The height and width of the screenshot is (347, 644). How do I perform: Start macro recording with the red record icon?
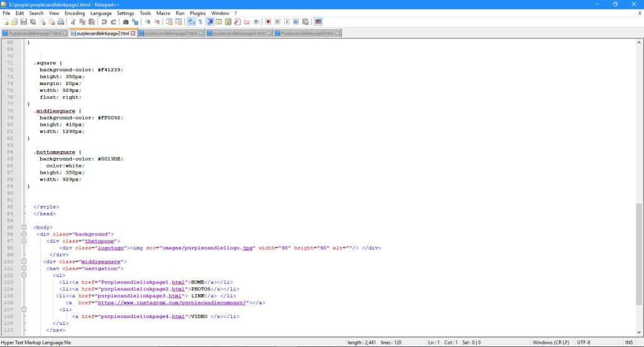[x=268, y=21]
